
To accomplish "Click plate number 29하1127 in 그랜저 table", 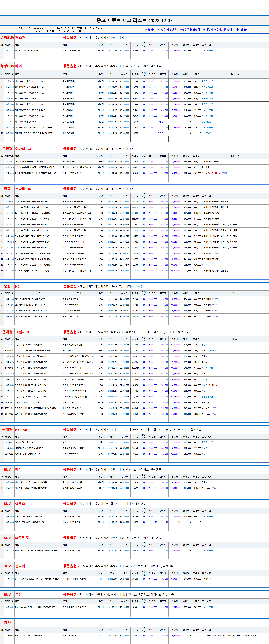I will [9, 414].
